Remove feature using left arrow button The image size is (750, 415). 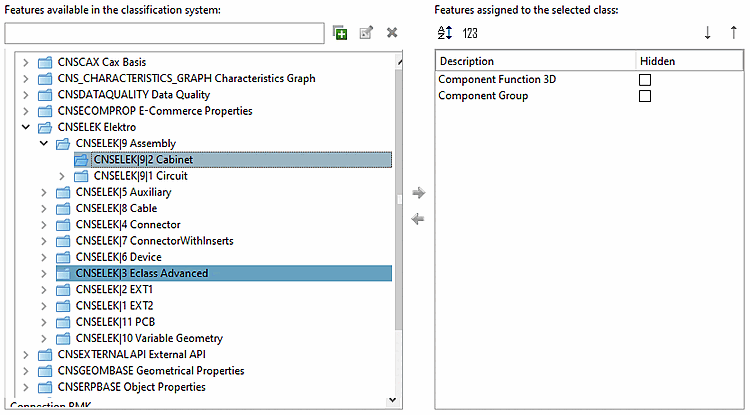[418, 220]
